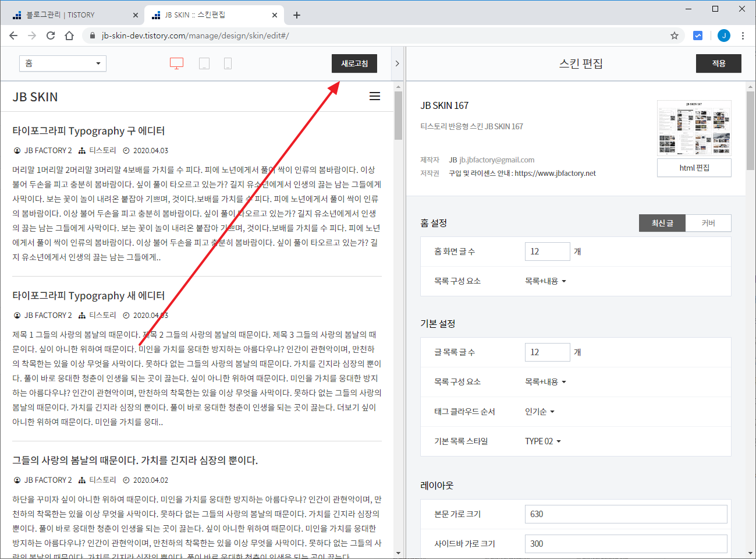Click the email jb.jbfactory@gmail.com text
Screen dimensions: 756x559
point(497,160)
